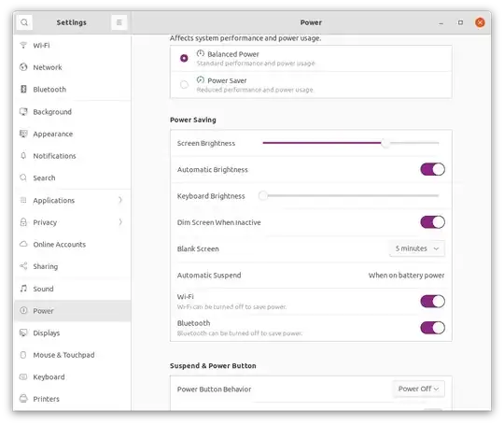Expand the Applications submenu chevron
This screenshot has height=425, width=504.
pos(120,200)
